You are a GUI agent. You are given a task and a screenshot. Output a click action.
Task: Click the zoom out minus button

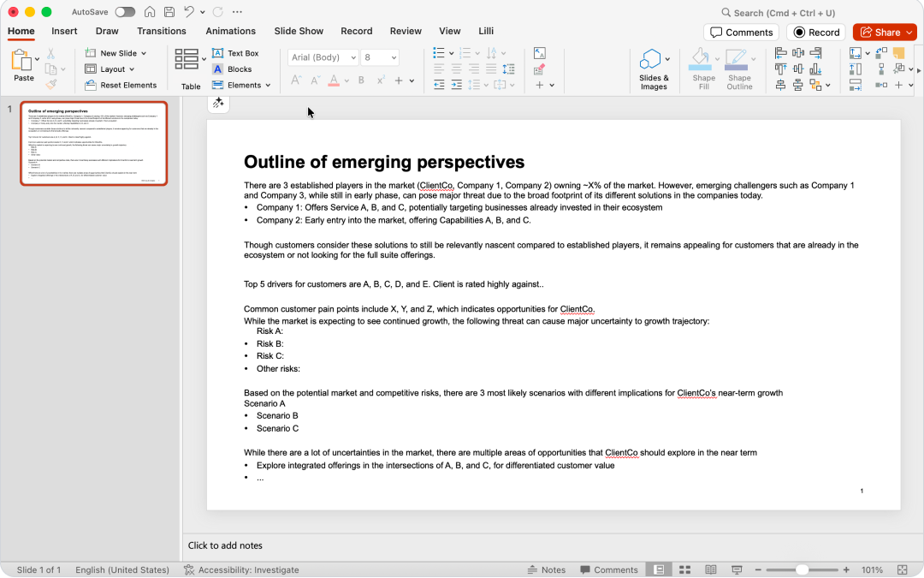click(x=758, y=569)
